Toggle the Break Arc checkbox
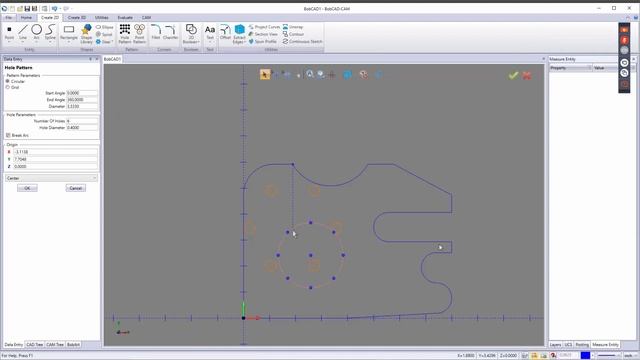The image size is (640, 360). pos(8,135)
